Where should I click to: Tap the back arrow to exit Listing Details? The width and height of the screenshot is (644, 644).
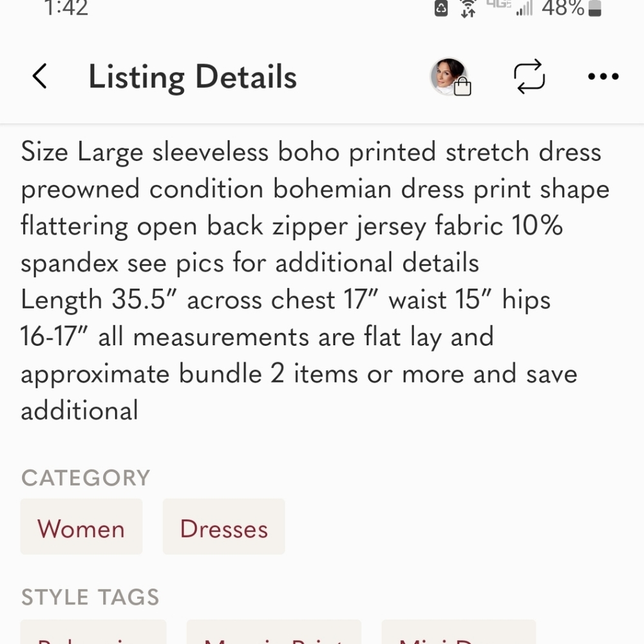click(x=40, y=76)
